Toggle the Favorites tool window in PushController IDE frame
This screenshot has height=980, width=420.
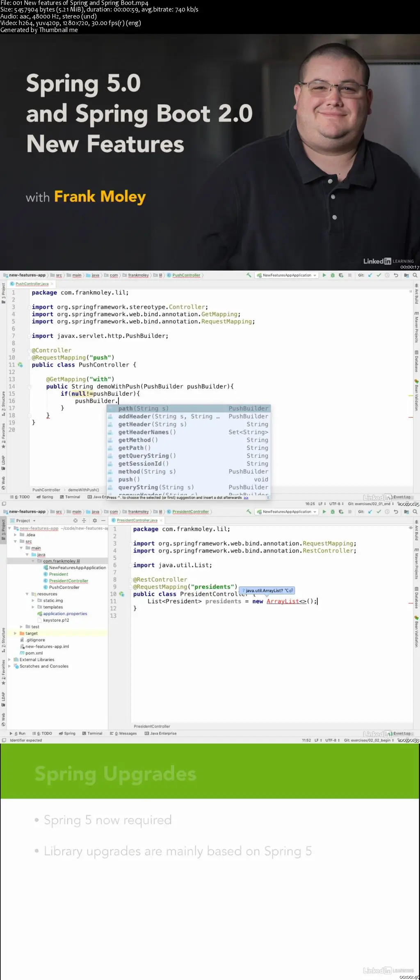[3, 436]
